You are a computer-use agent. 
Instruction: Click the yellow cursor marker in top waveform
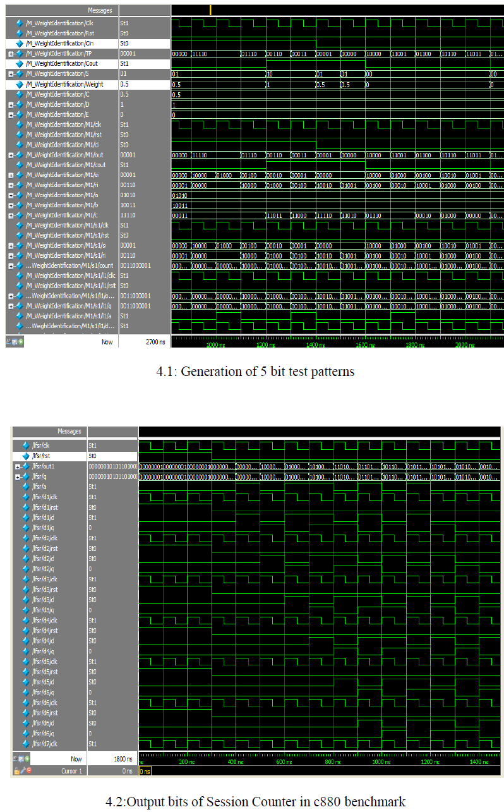210,10
